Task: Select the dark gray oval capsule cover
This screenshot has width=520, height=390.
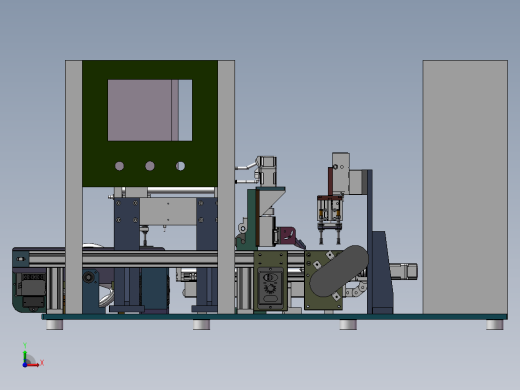Action: tap(339, 271)
